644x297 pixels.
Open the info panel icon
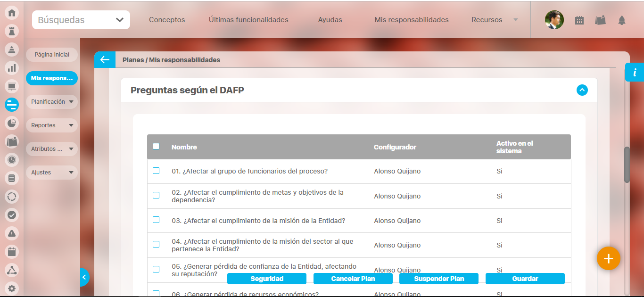635,73
